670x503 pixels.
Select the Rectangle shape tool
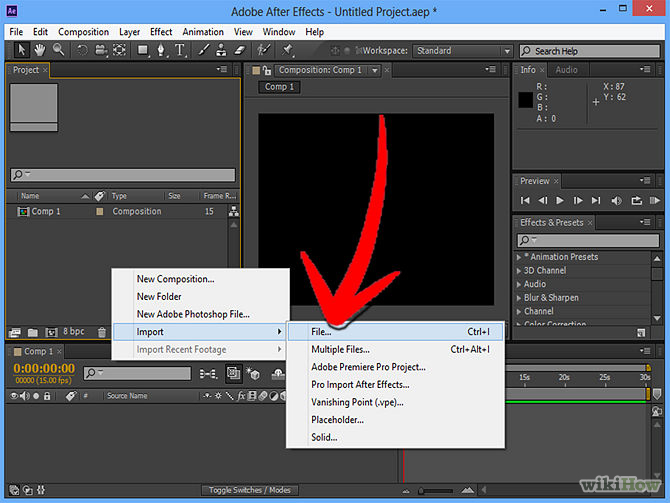pos(143,50)
